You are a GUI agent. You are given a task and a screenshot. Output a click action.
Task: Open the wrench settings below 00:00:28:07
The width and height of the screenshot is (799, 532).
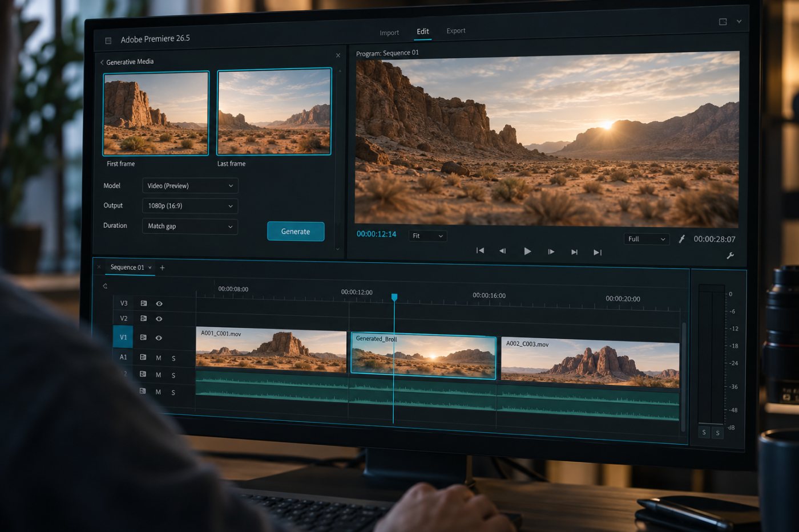(x=730, y=255)
